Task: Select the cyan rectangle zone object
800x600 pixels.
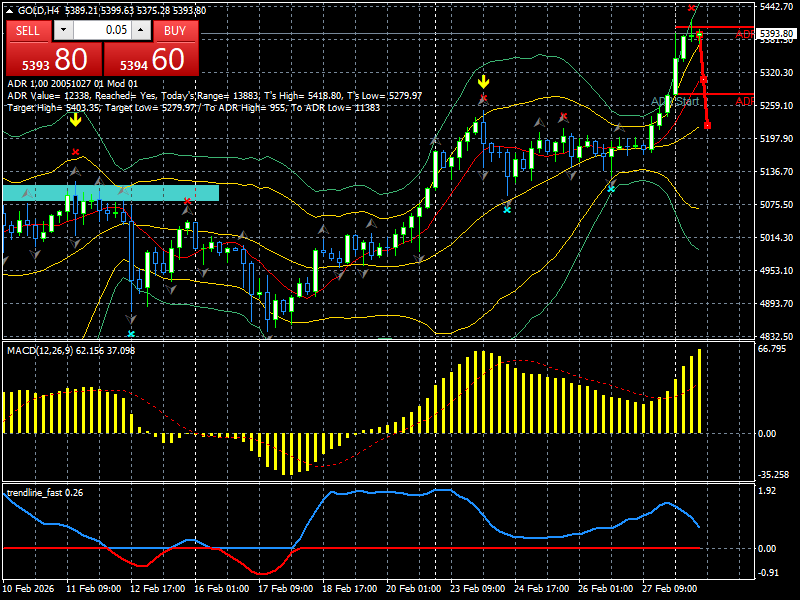Action: pyautogui.click(x=111, y=193)
